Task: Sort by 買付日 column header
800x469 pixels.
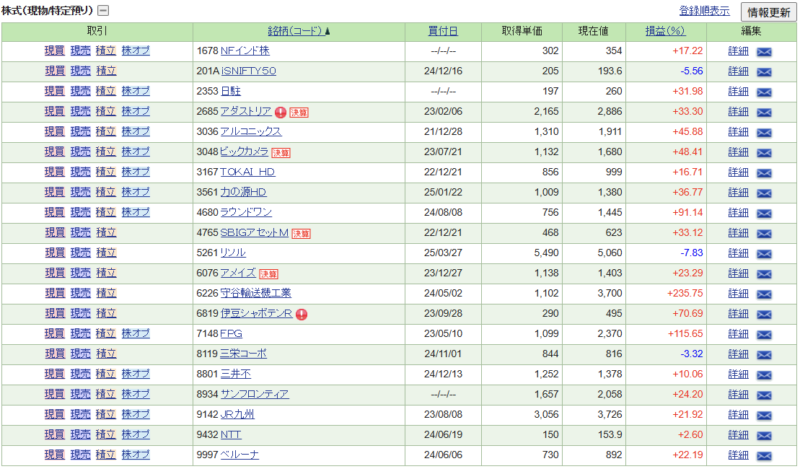Action: tap(443, 31)
